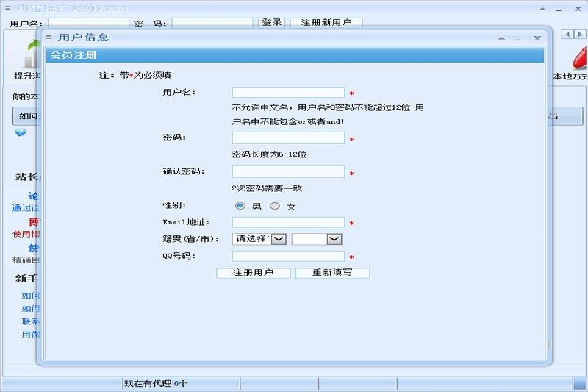Open main window system menu icon
This screenshot has height=392, width=588.
8,7
